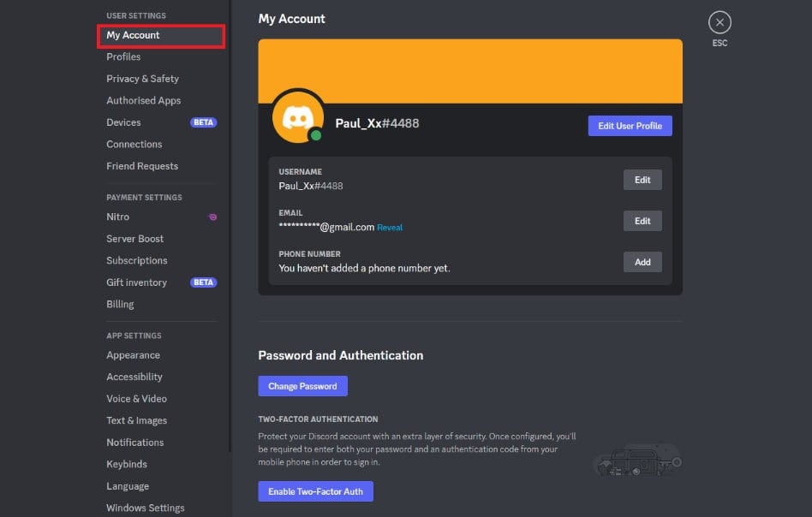812x517 pixels.
Task: Reveal the hidden email address
Action: click(x=390, y=226)
